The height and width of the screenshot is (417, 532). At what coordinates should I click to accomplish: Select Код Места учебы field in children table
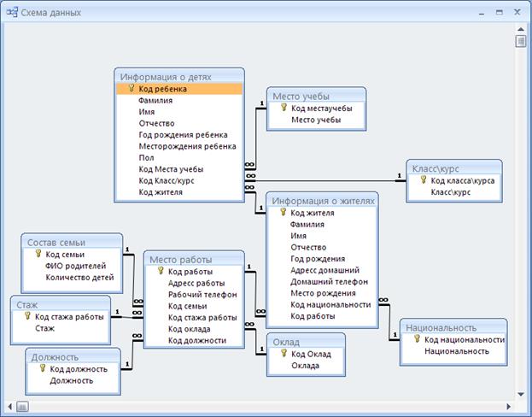tap(171, 169)
